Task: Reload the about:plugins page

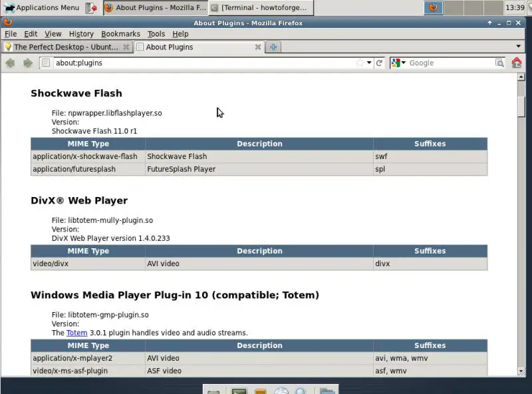Action: click(x=379, y=63)
